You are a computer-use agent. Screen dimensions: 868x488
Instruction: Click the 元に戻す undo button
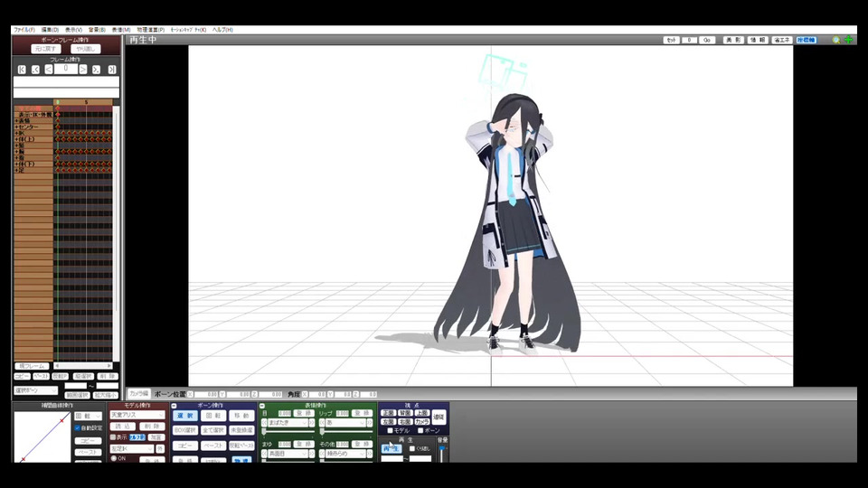pos(45,49)
